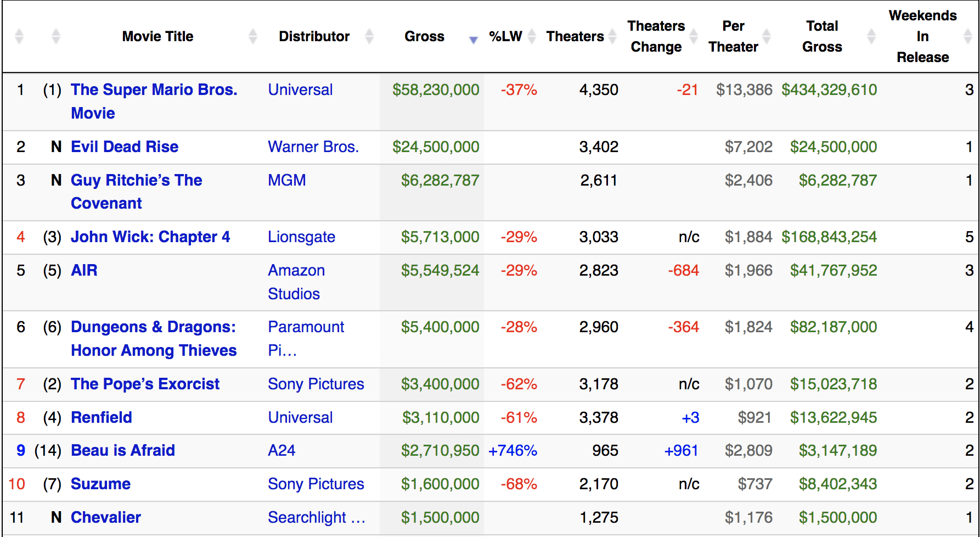Open the Renfield movie link
The image size is (980, 537).
[x=102, y=417]
